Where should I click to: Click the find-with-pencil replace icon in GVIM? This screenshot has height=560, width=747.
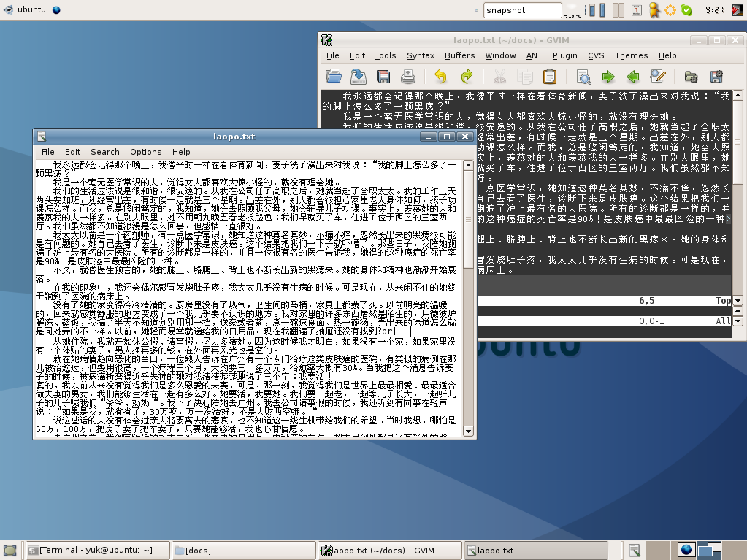coord(658,76)
